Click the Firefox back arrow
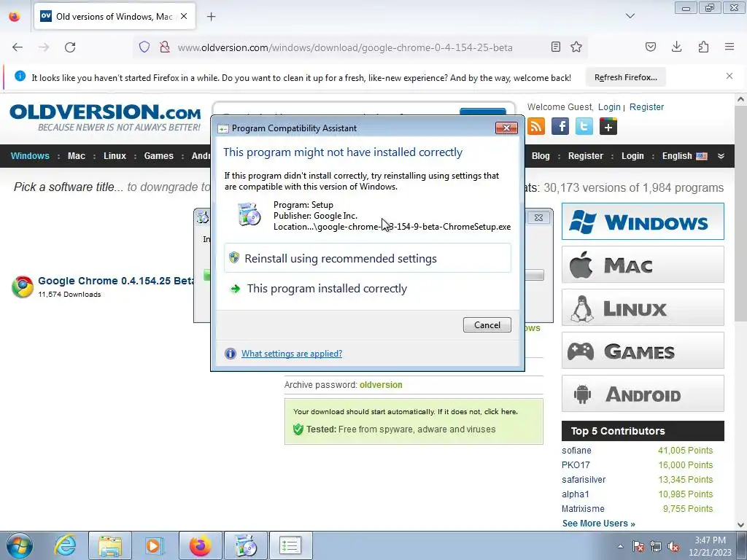 [18, 47]
